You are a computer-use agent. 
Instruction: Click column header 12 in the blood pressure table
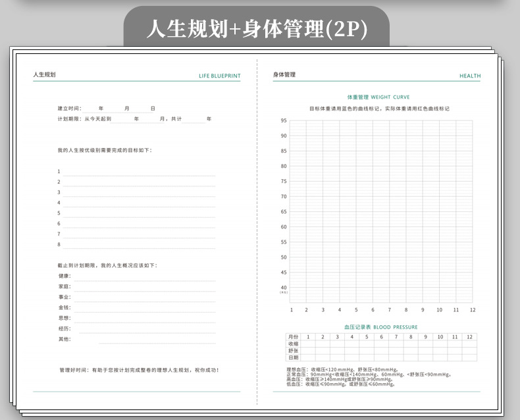[x=469, y=337]
